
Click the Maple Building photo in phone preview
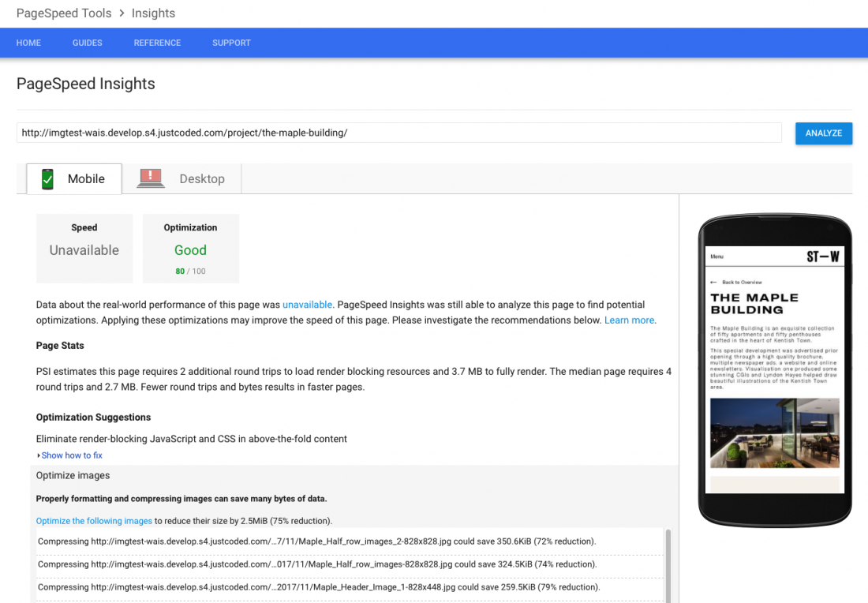[774, 433]
